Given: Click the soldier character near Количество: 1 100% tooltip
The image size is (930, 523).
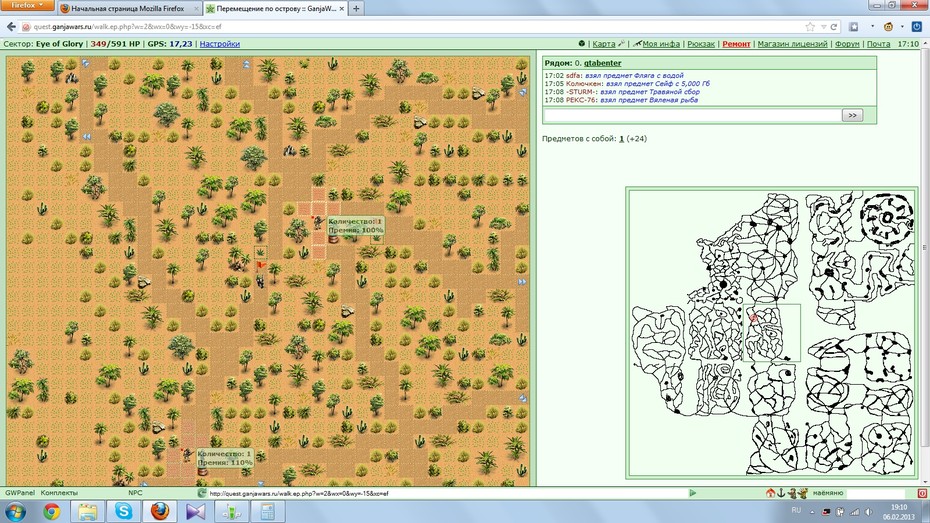Looking at the screenshot, I should [x=318, y=222].
